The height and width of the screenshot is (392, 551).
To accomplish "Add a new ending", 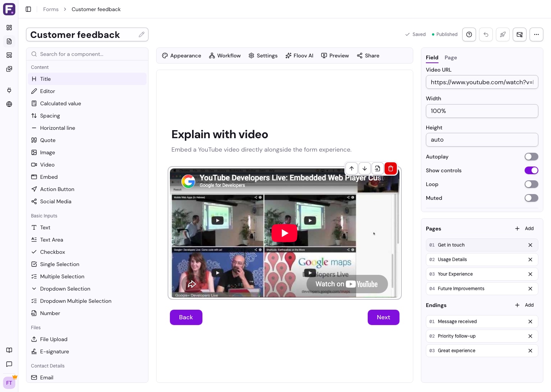I will point(524,305).
